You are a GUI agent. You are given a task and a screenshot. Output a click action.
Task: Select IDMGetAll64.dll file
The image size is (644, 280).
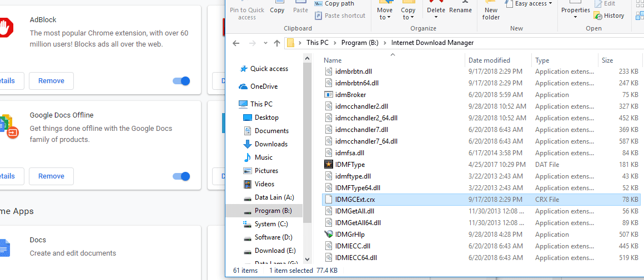(481, 223)
